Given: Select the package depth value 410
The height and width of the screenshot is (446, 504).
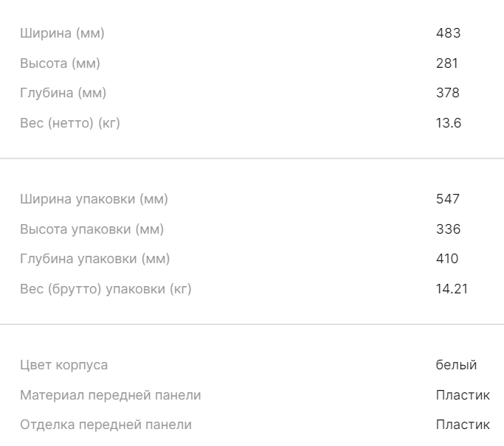Looking at the screenshot, I should [447, 259].
